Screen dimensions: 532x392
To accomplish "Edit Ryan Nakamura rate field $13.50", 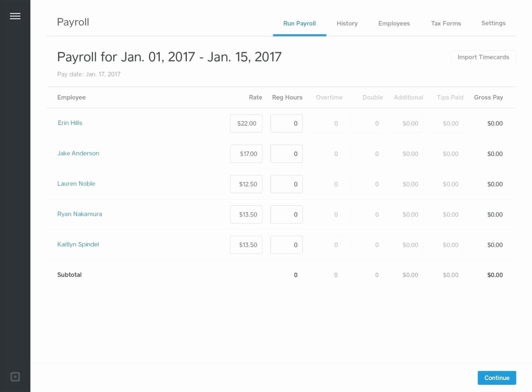I will [246, 215].
